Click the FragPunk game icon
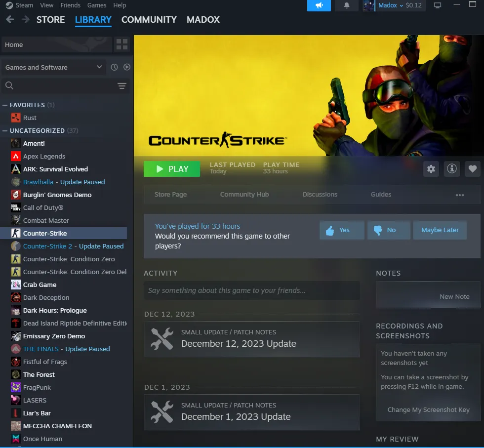 tap(16, 387)
